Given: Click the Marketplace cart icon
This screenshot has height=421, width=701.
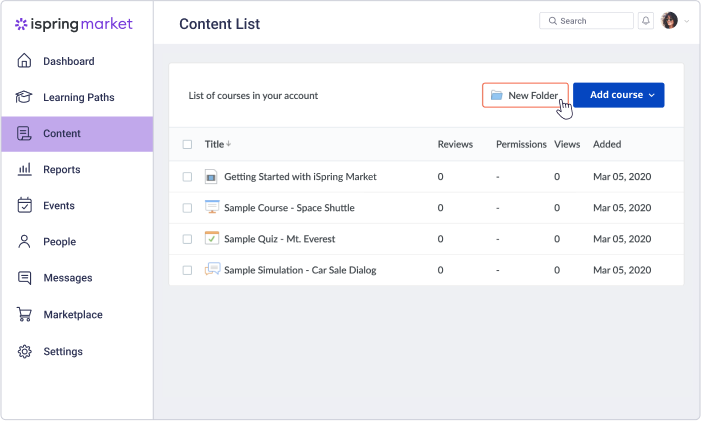Looking at the screenshot, I should [24, 314].
